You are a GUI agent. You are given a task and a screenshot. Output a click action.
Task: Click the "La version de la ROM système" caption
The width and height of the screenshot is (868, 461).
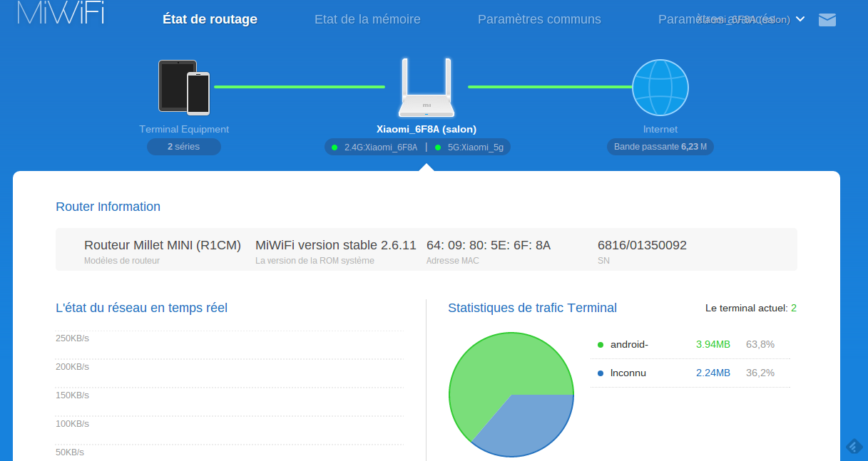click(x=315, y=261)
